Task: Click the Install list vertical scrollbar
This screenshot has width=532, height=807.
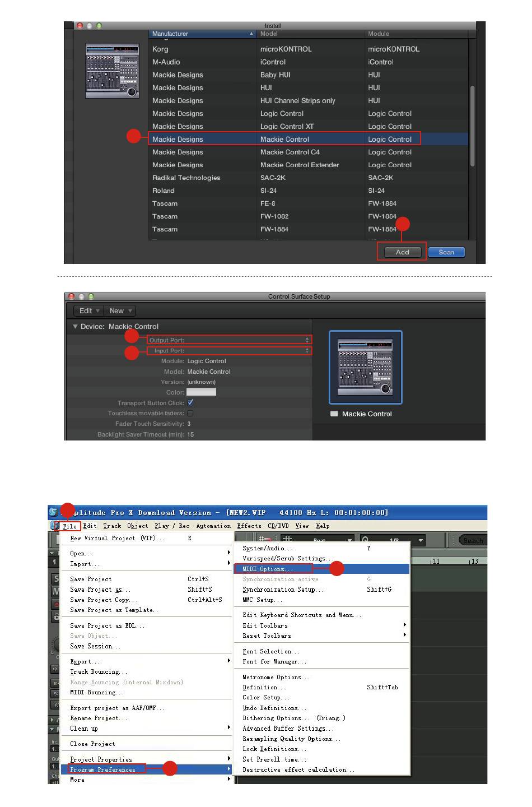Action: coord(473,126)
